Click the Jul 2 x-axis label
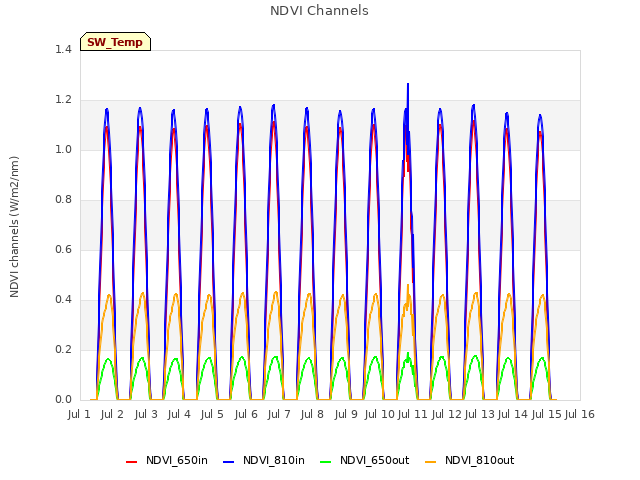 112,414
